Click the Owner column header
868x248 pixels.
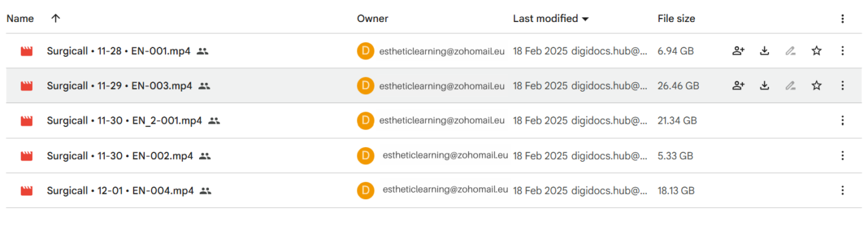pyautogui.click(x=373, y=19)
